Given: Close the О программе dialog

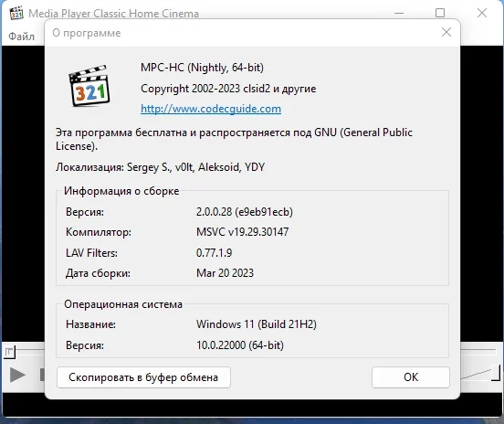Looking at the screenshot, I should point(446,32).
